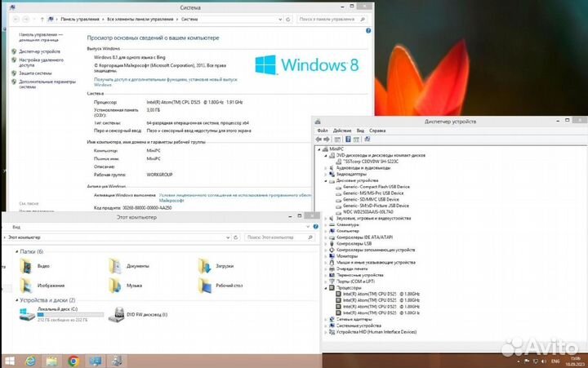This screenshot has height=368, width=588.
Task: Open the Рабочий стол folder
Action: [220, 286]
